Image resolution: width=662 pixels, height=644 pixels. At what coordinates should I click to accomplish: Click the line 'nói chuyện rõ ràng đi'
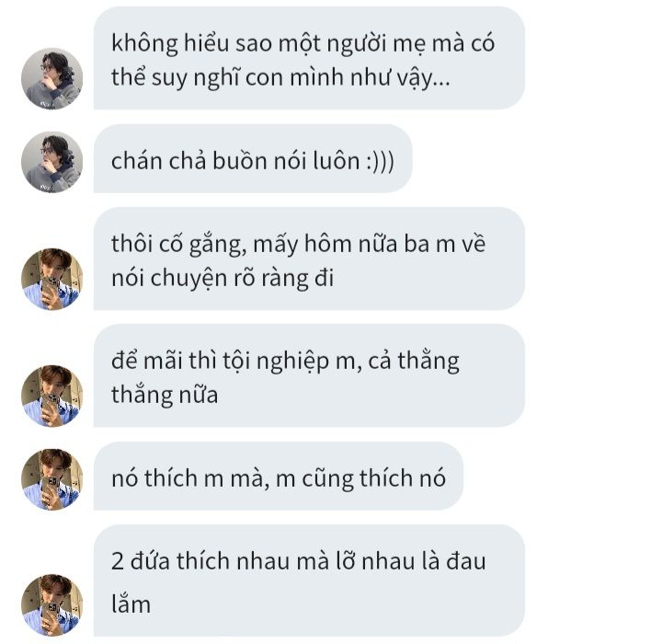(223, 279)
